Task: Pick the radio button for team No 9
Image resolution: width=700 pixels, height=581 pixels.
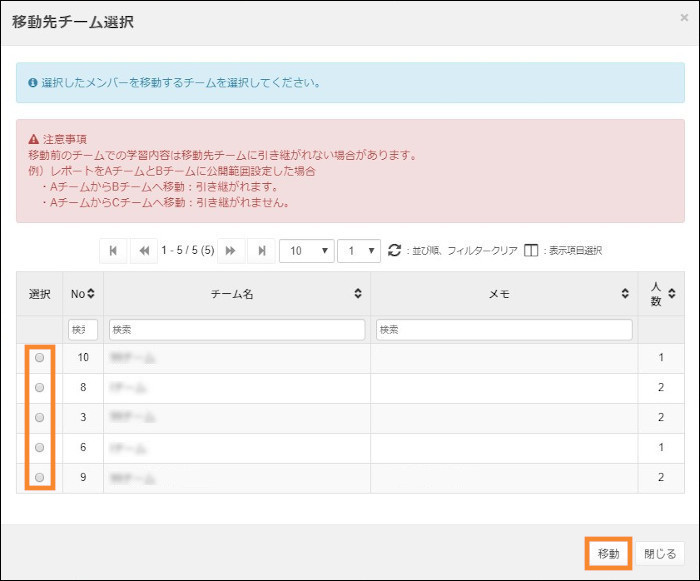Action: [40, 478]
